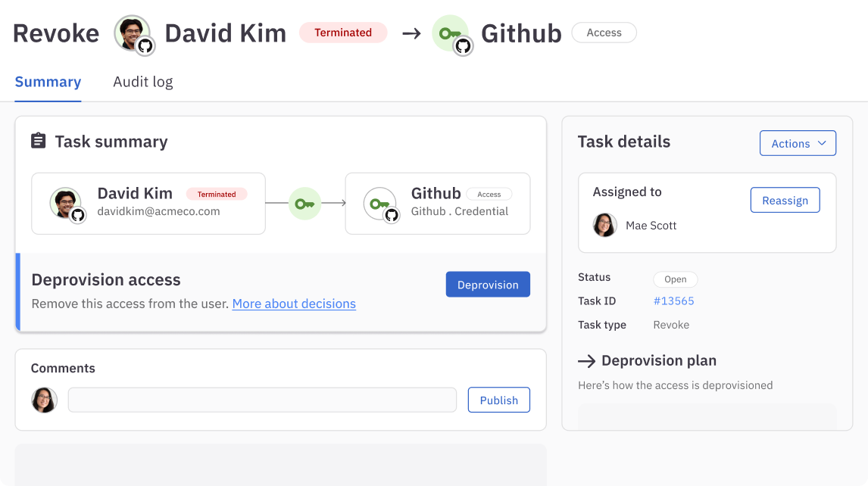Screen dimensions: 868x486
Task: Open the Actions dropdown in Task details
Action: tap(798, 142)
